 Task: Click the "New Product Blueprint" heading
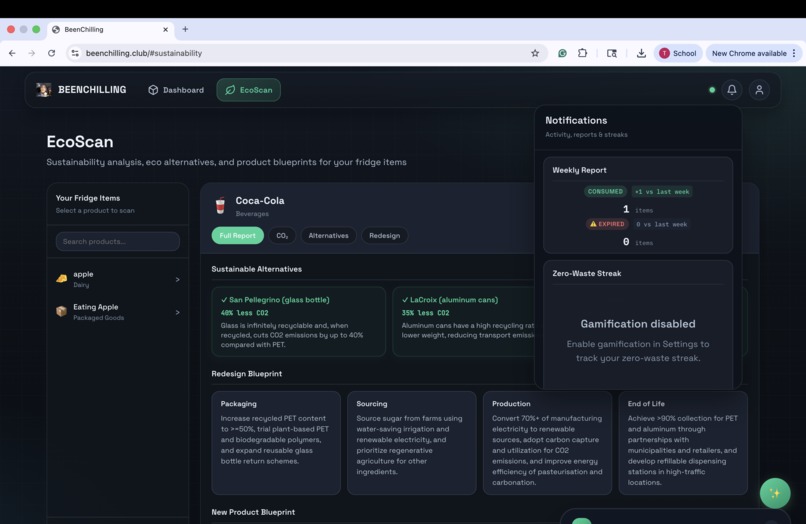[253, 512]
